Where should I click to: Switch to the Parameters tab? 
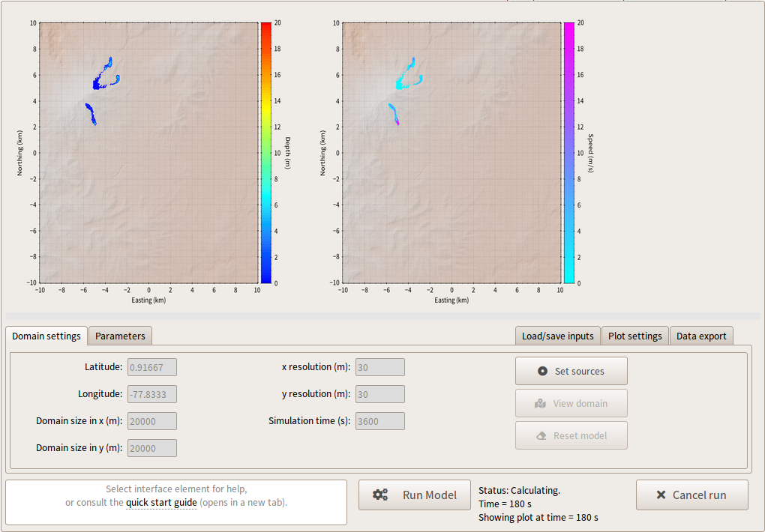[120, 336]
